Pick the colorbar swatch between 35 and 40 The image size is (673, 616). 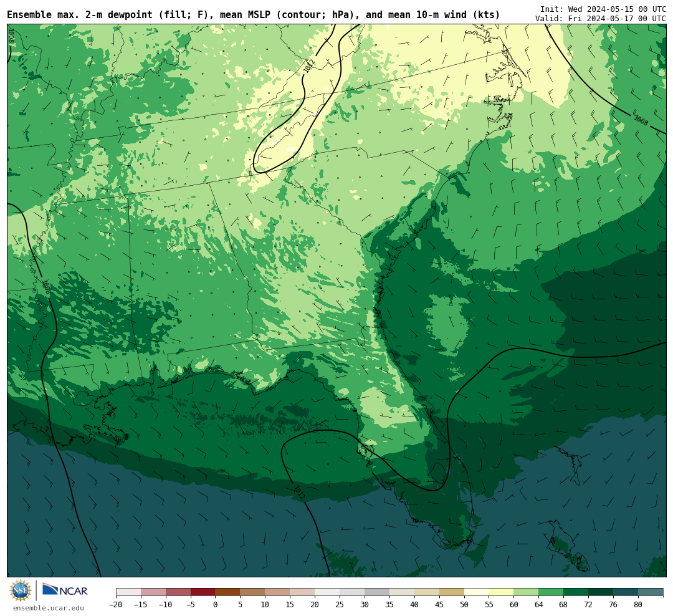[402, 592]
